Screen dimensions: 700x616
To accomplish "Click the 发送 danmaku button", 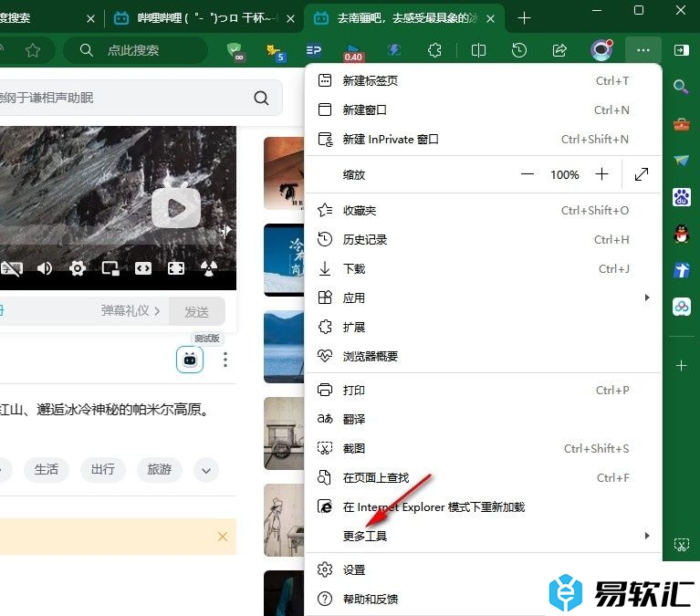I will 197,311.
